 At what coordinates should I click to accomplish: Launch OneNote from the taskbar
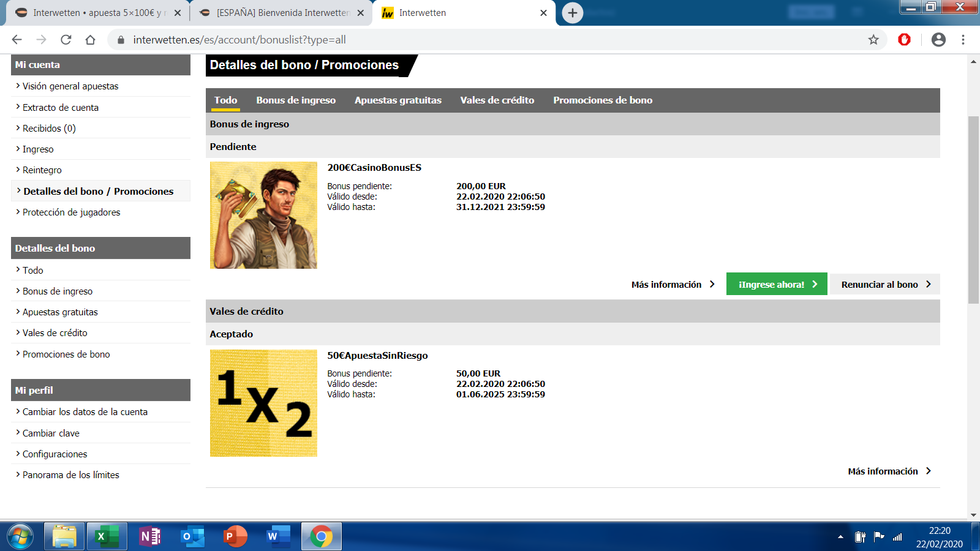pos(150,537)
